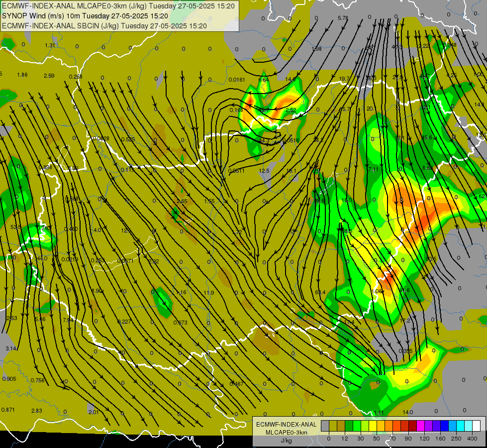Select the map value '2.92'
This screenshot has width=487, height=448.
click(154, 261)
